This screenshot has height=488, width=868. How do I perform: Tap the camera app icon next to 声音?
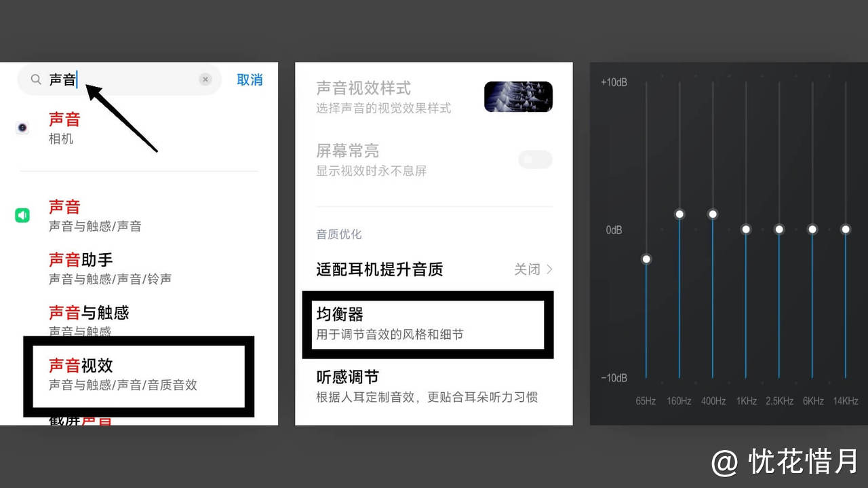(x=22, y=127)
